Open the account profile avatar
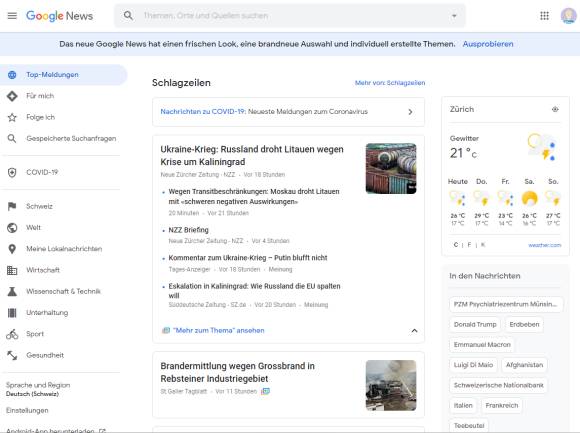Viewport: 580px width, 433px height. click(569, 16)
